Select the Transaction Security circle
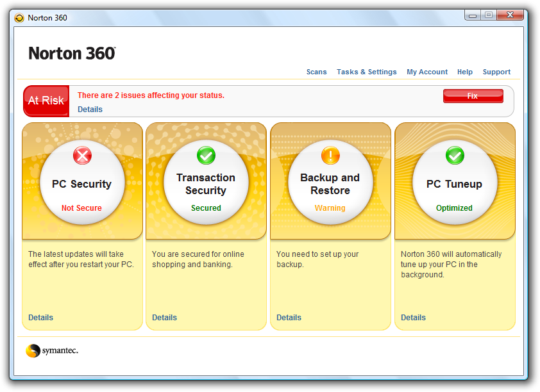The image size is (540, 392). point(206,183)
